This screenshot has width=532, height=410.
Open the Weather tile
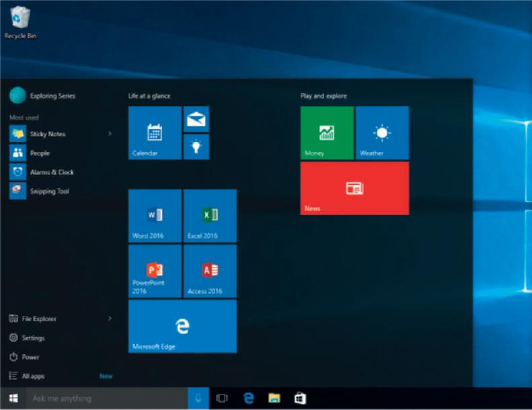pyautogui.click(x=382, y=132)
